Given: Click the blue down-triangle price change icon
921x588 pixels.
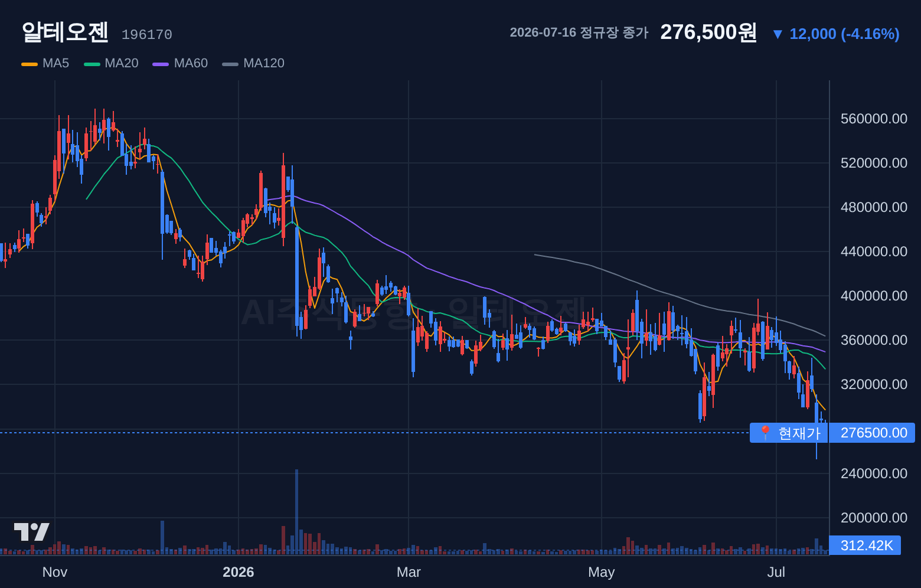Looking at the screenshot, I should click(x=778, y=34).
